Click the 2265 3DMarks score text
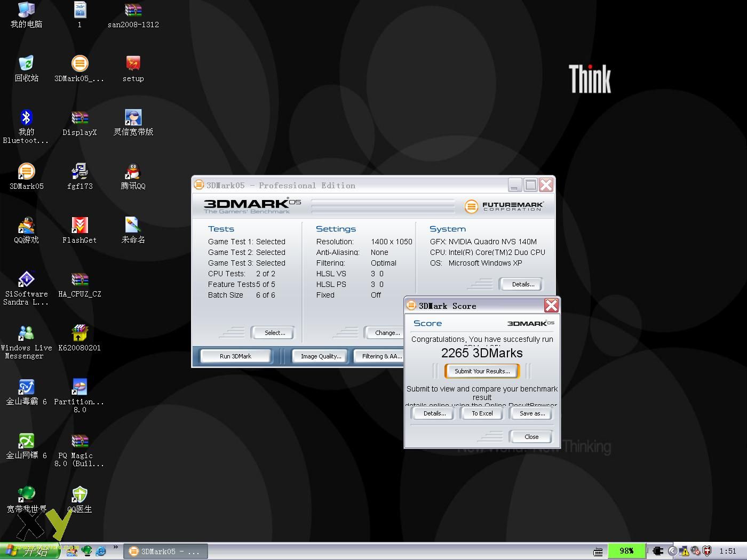747x560 pixels. (x=482, y=353)
